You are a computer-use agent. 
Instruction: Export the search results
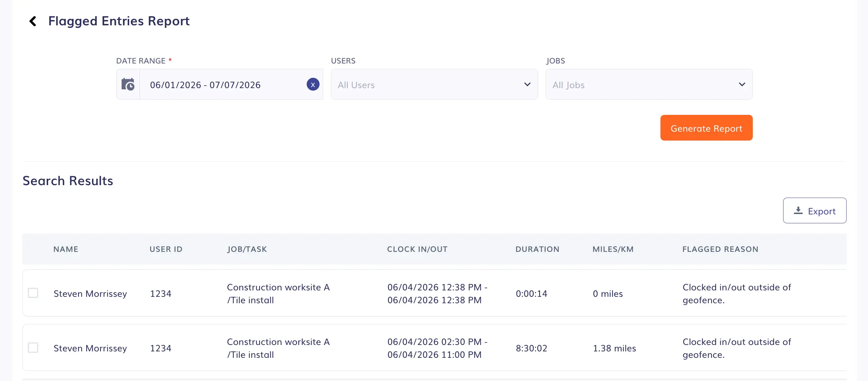tap(814, 210)
